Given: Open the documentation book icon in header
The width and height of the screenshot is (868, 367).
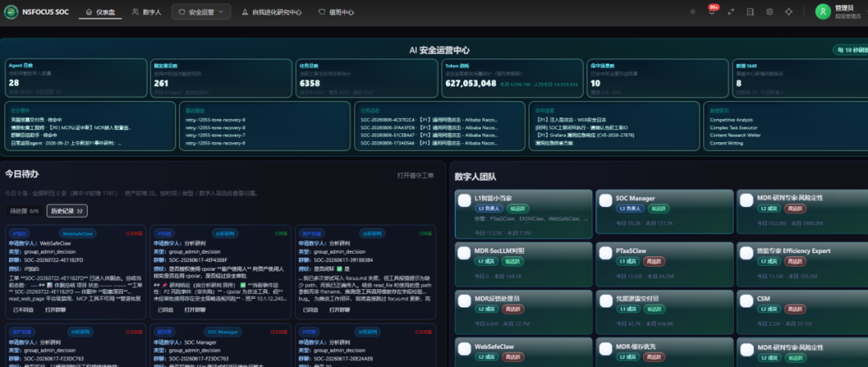Looking at the screenshot, I should coord(750,11).
